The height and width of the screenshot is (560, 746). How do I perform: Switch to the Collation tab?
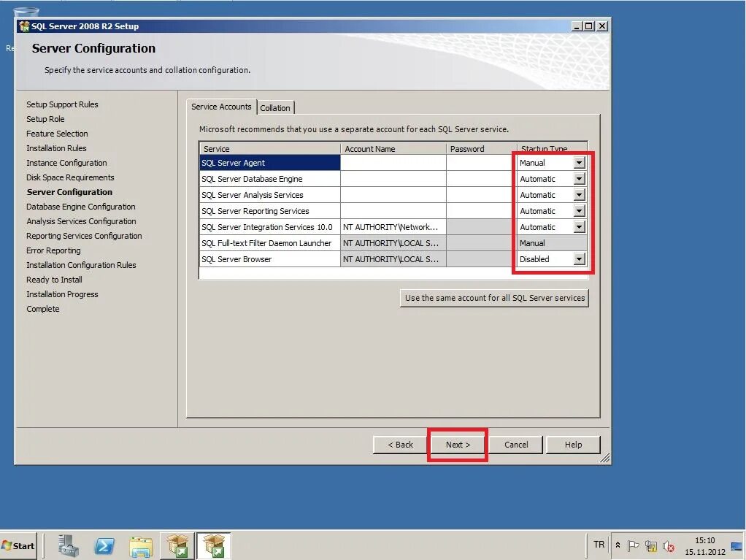(x=275, y=108)
